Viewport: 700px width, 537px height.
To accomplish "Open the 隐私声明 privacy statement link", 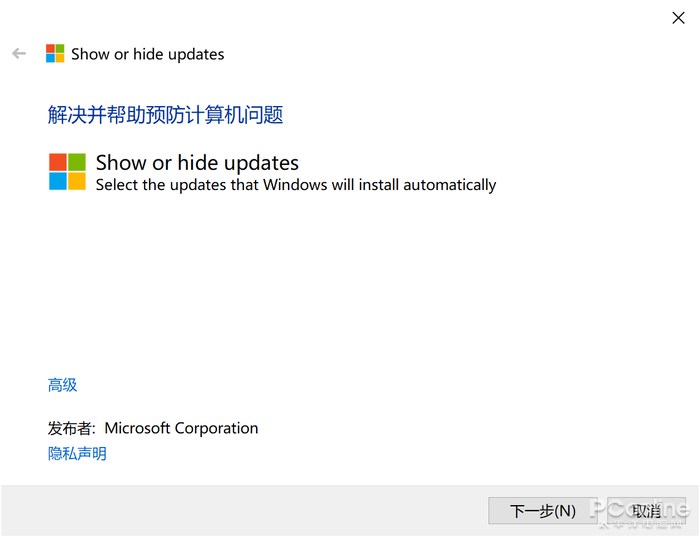I will point(77,454).
